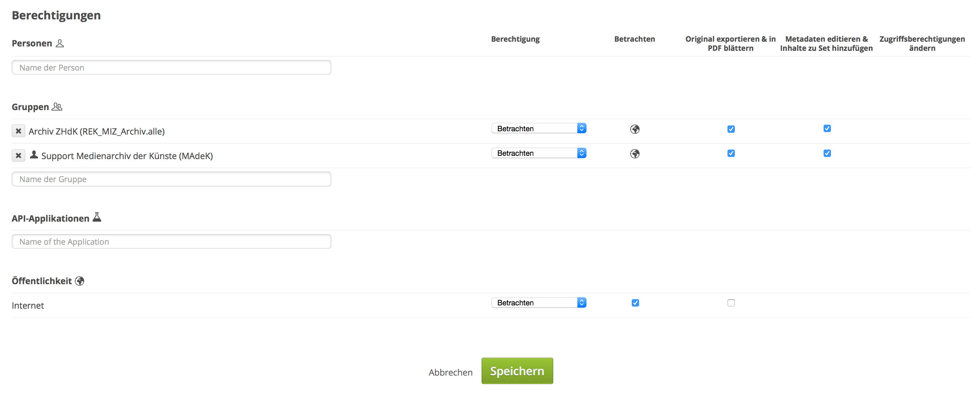This screenshot has height=395, width=980.
Task: Uncheck Betrachten for Internet
Action: click(x=635, y=303)
